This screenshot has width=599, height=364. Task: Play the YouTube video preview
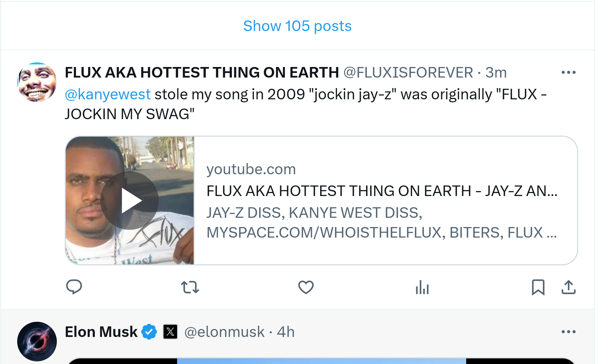pyautogui.click(x=130, y=200)
